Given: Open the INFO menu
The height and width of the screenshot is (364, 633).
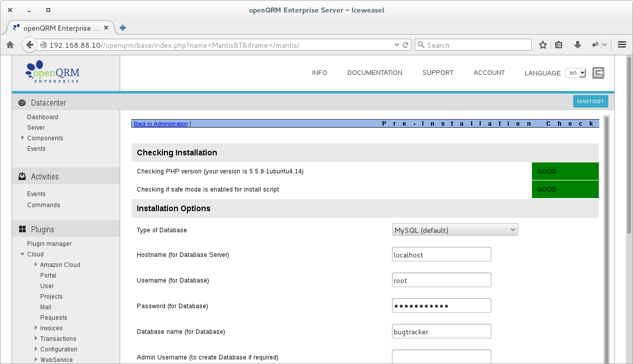Looking at the screenshot, I should tap(320, 73).
